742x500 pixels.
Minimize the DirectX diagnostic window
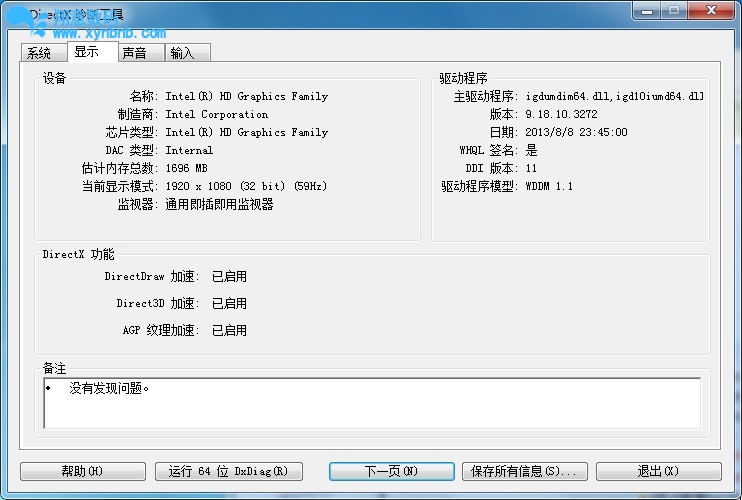[x=647, y=11]
